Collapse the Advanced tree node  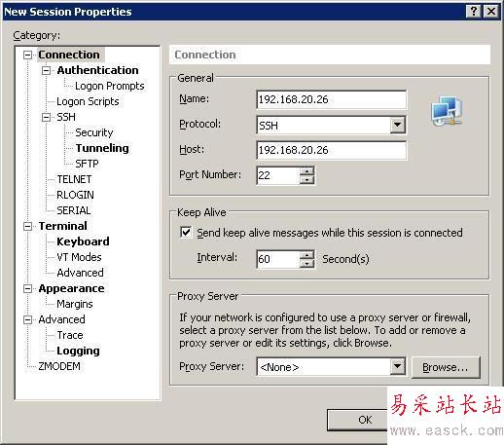[28, 319]
